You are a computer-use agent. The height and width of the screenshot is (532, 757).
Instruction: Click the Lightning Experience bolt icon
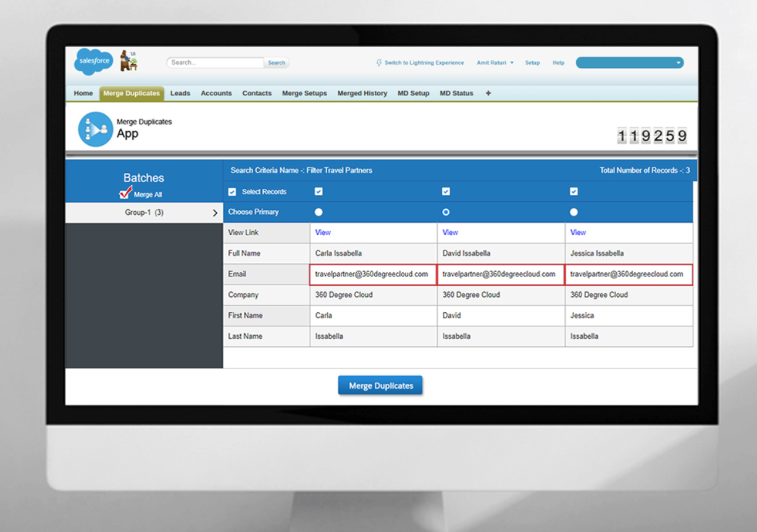[379, 63]
